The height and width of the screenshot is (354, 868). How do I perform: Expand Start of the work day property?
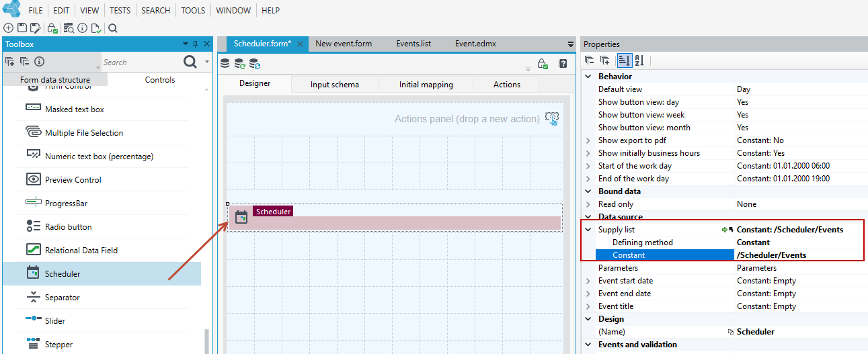589,166
